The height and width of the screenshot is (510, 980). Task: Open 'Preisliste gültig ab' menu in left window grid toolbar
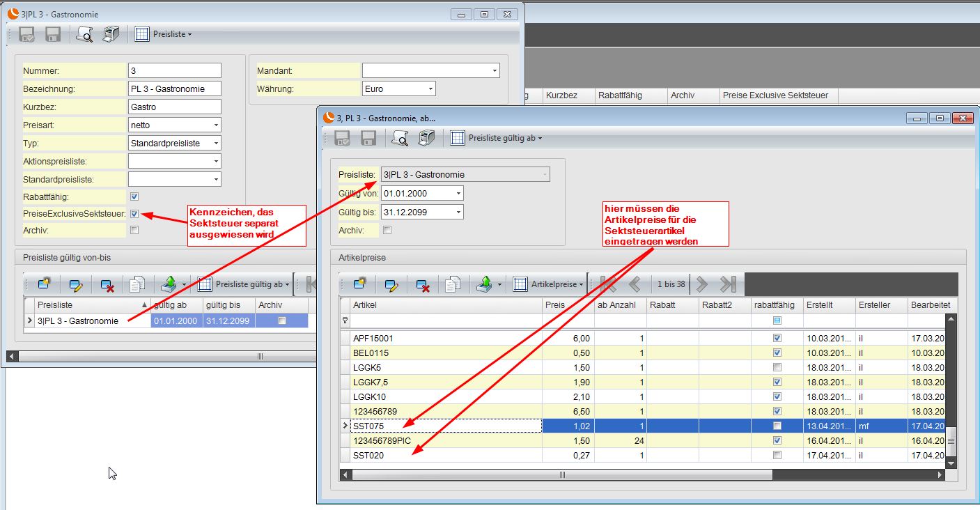pos(244,284)
